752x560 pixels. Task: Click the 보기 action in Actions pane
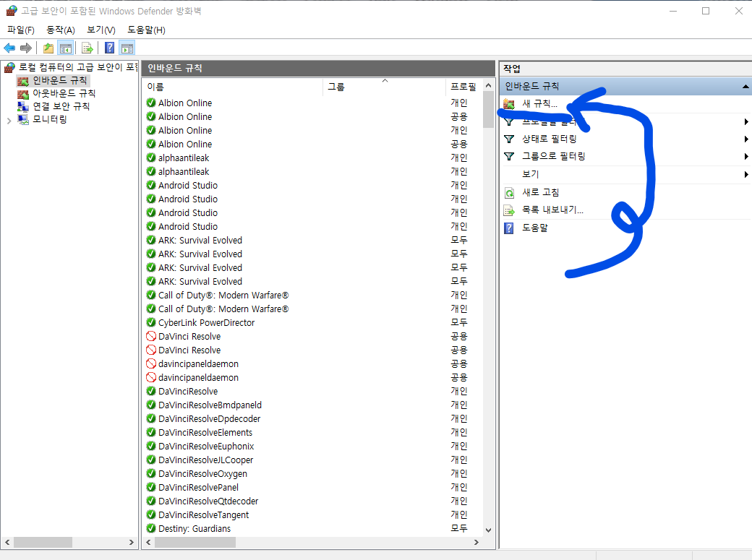[531, 175]
